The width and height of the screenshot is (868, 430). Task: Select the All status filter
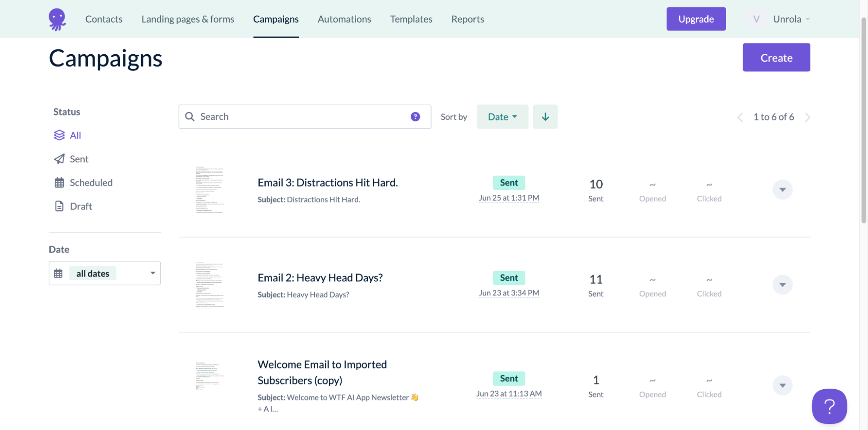[x=75, y=135]
